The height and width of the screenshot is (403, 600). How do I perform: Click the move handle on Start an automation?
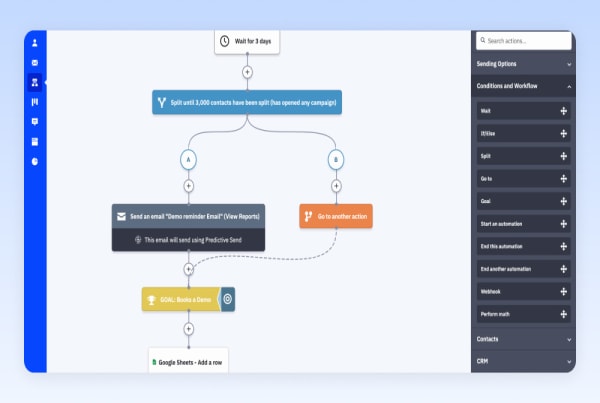[564, 224]
